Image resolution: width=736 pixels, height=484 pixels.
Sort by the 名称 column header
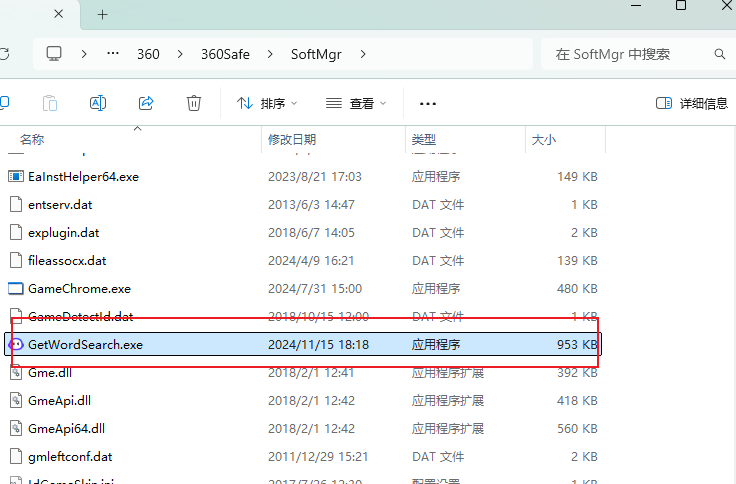click(x=32, y=139)
